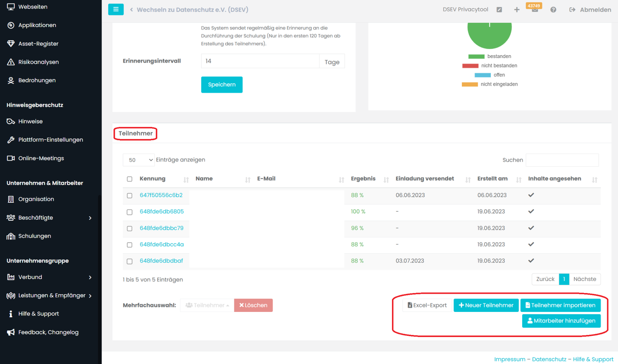Sort table by Name column arrows
This screenshot has height=364, width=618.
point(248,180)
